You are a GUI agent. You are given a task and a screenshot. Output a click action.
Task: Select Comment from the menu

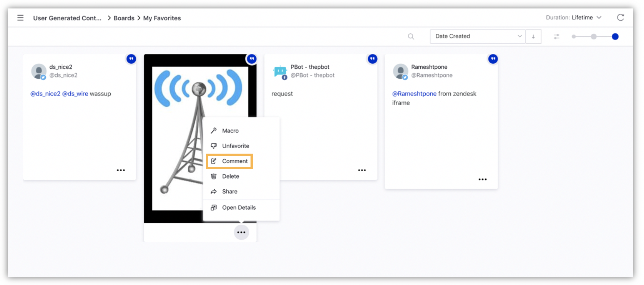[x=241, y=161]
